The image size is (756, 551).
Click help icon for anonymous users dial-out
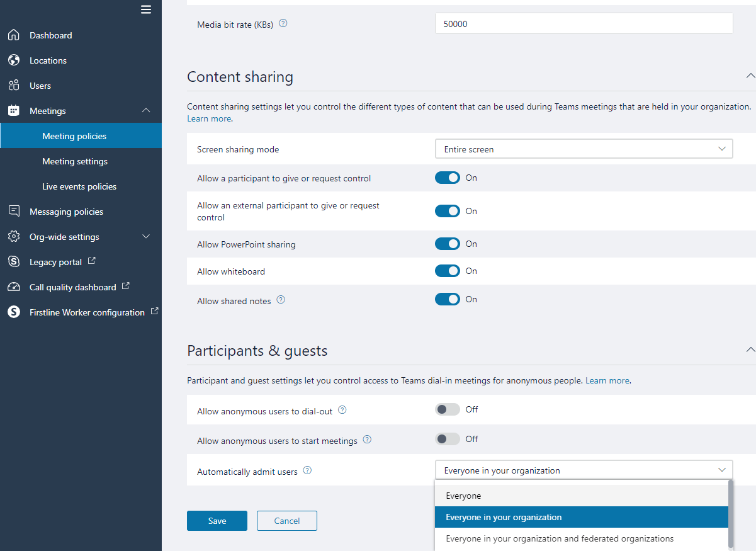tap(342, 410)
